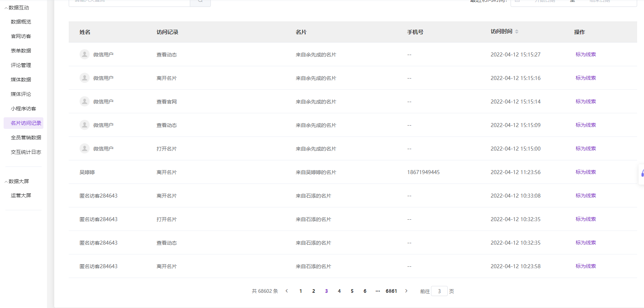This screenshot has width=644, height=308.
Task: Open 数据概览 in the sidebar
Action: (x=21, y=22)
